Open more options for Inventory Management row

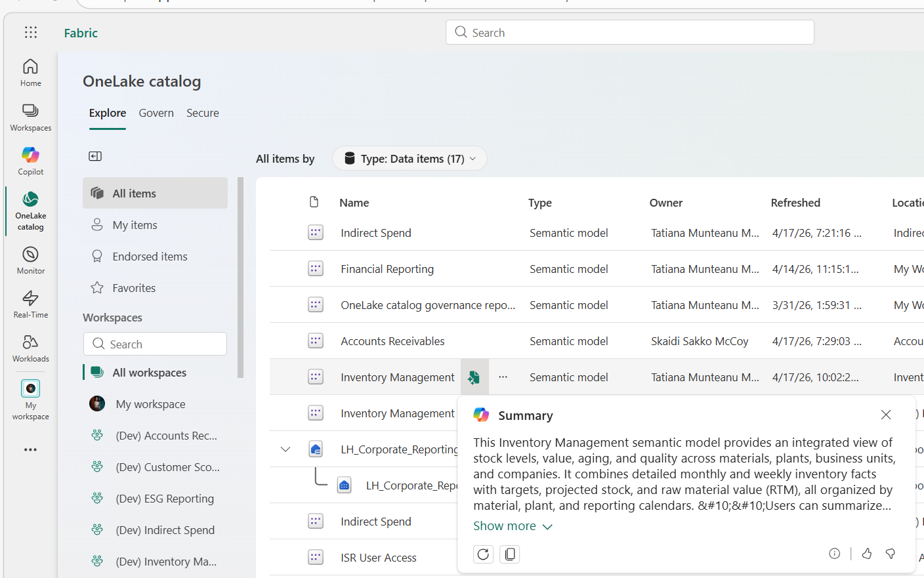pyautogui.click(x=503, y=377)
